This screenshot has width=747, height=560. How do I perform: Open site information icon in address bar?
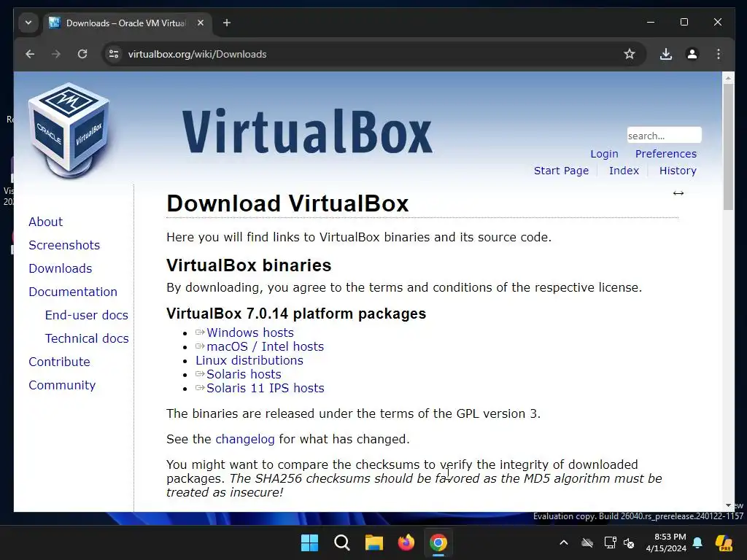pyautogui.click(x=114, y=54)
